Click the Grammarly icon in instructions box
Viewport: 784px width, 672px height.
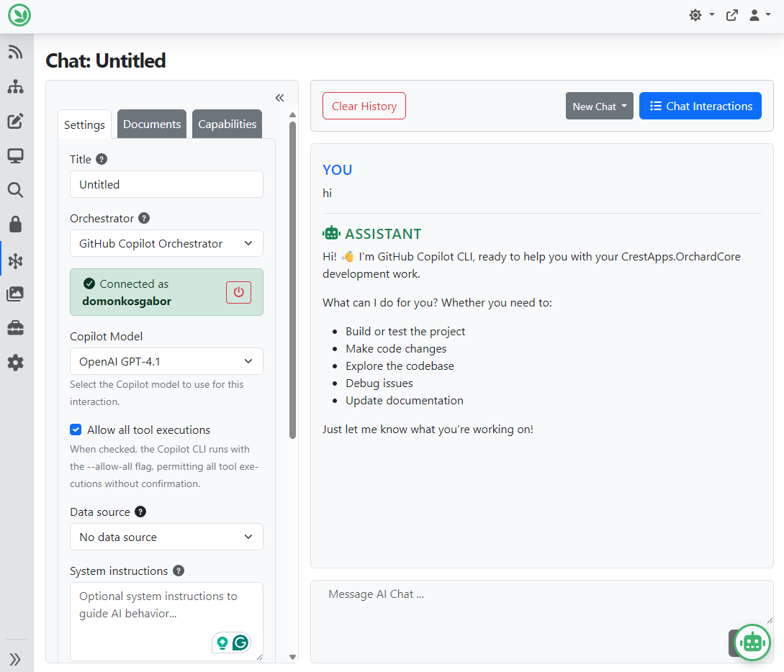[240, 643]
